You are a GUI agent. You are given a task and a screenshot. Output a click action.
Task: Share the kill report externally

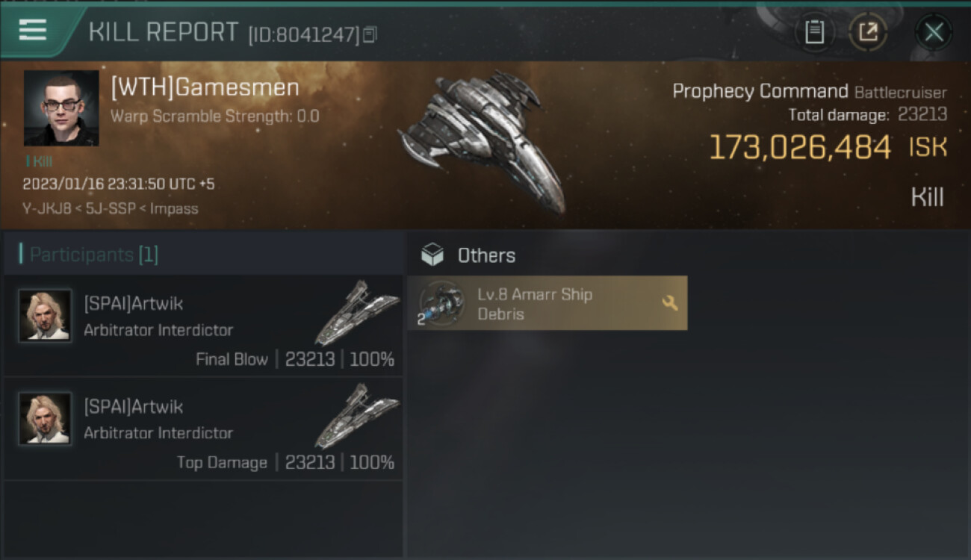868,32
